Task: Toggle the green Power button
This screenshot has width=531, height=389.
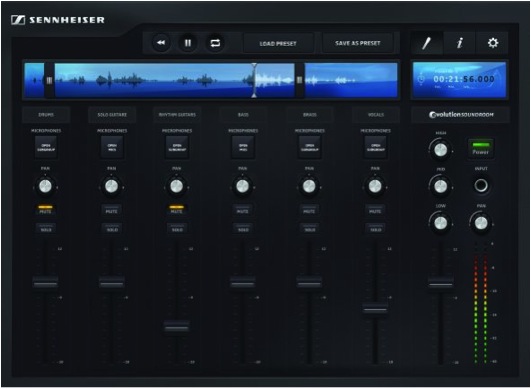Action: point(481,148)
